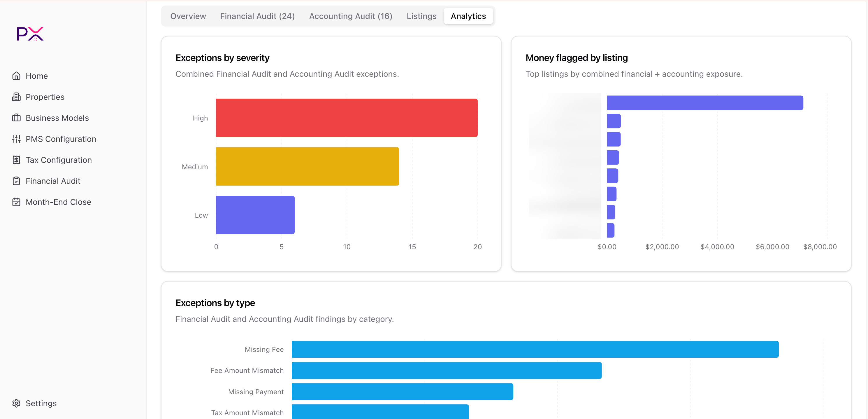This screenshot has height=419, width=868.
Task: Click the "Exceptions by type" heading
Action: point(215,303)
